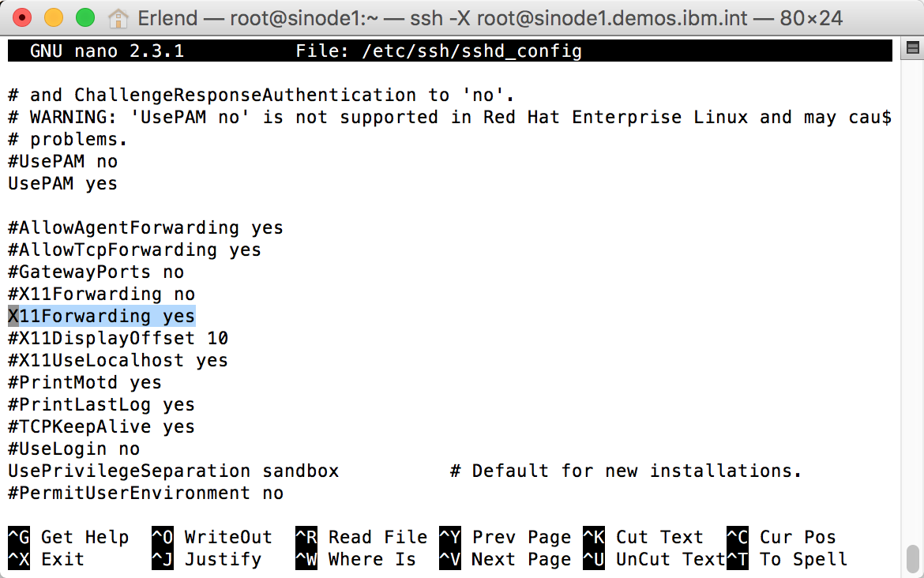Minimize the window using the yellow button
The image size is (924, 578).
point(54,17)
